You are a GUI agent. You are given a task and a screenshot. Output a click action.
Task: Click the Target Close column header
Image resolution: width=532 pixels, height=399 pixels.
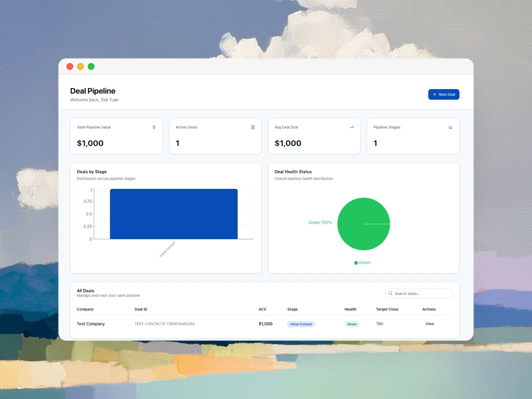pos(387,309)
